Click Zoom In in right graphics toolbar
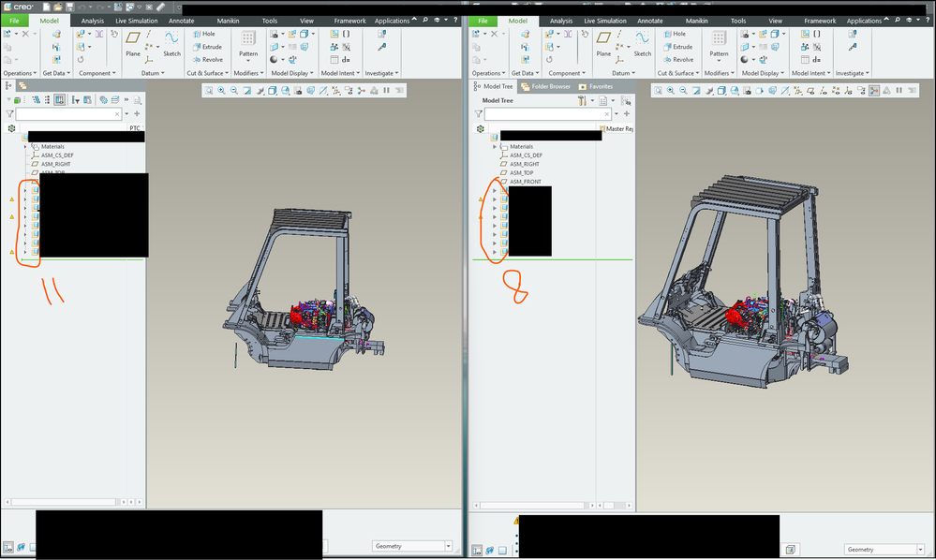 (670, 91)
